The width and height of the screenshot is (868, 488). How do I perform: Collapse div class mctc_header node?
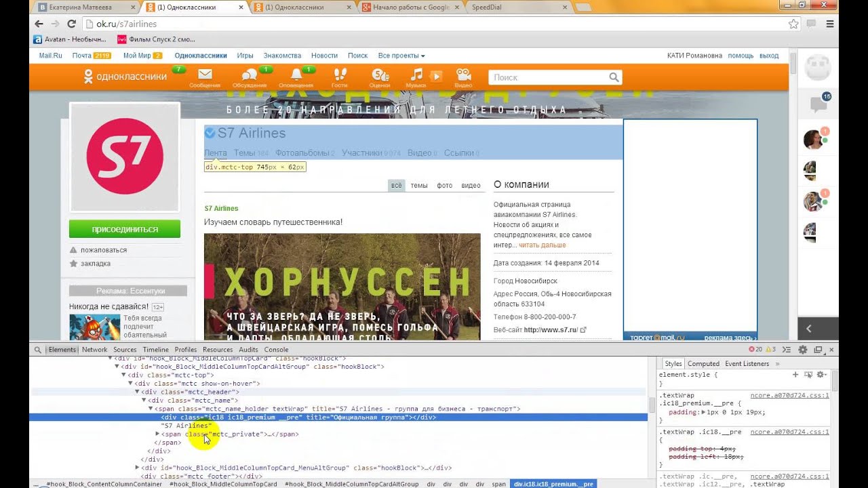pos(137,392)
